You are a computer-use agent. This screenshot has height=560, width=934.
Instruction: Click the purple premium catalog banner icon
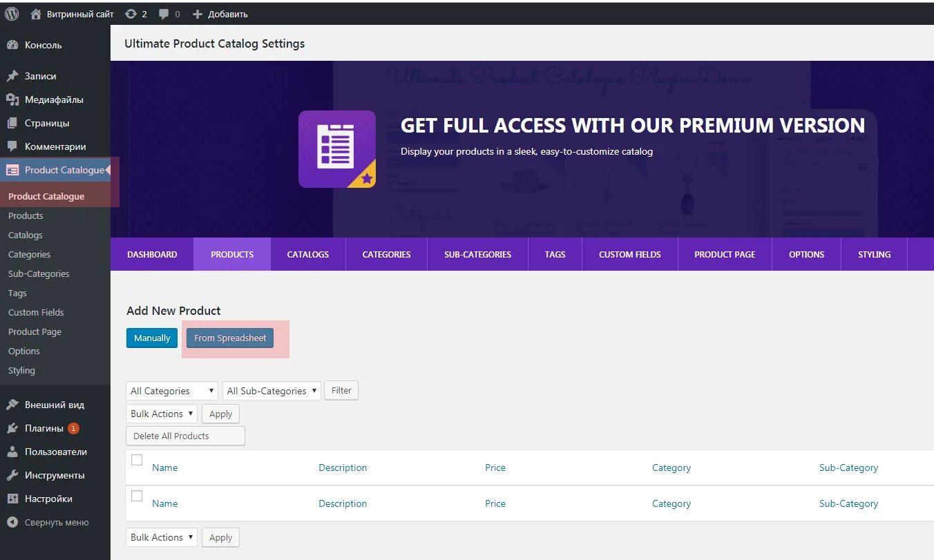click(x=337, y=149)
